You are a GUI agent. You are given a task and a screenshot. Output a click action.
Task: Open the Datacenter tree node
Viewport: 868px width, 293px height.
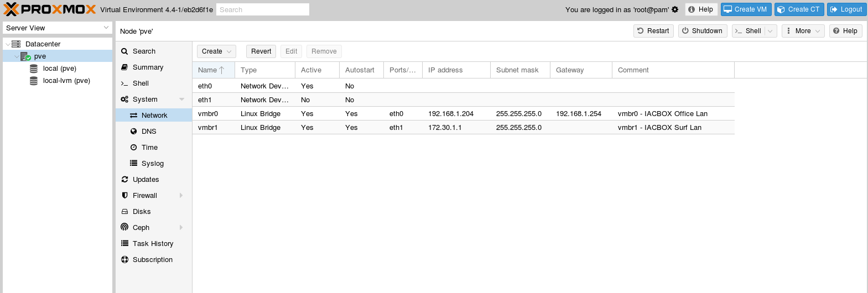pyautogui.click(x=43, y=44)
